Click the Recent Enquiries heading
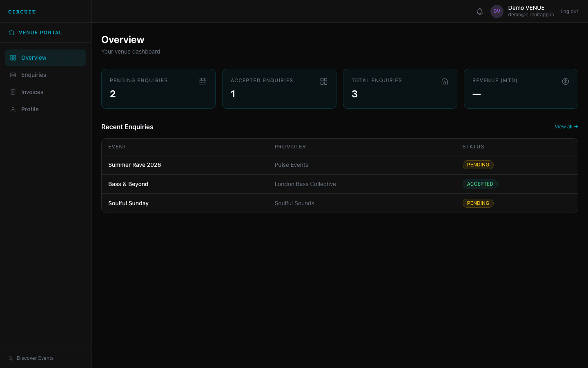This screenshot has width=588, height=368. (x=127, y=127)
